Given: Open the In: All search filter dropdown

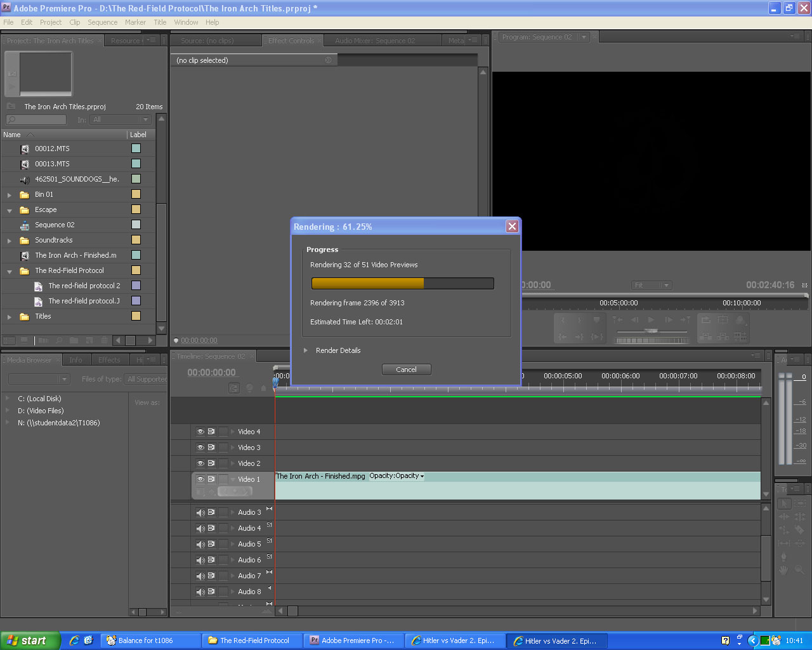Looking at the screenshot, I should (x=121, y=120).
